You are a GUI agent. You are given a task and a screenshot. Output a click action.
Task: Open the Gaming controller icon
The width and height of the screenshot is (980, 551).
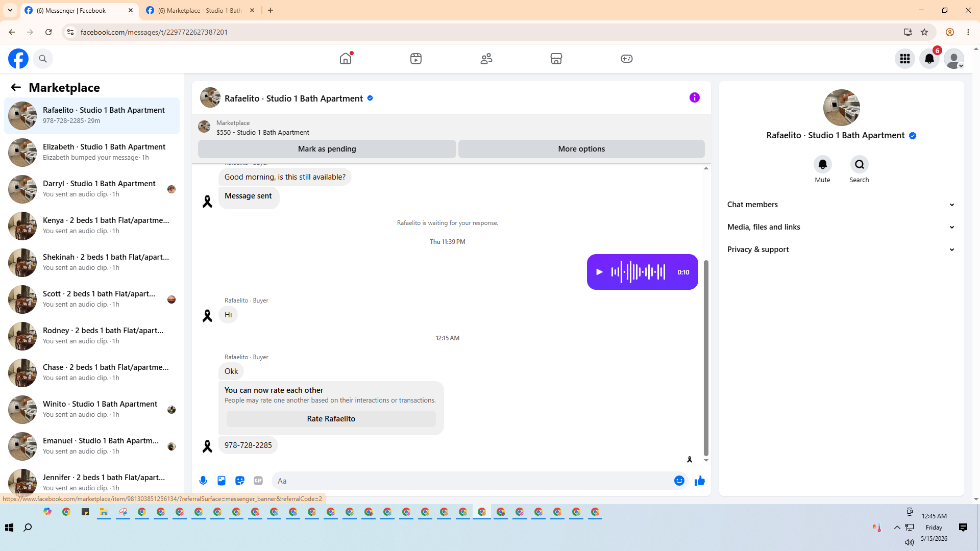tap(627, 59)
